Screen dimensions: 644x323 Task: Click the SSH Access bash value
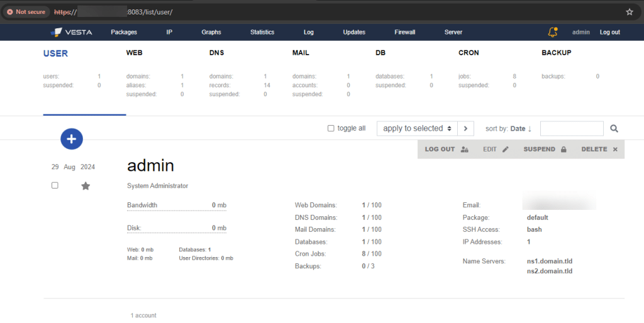pos(535,229)
